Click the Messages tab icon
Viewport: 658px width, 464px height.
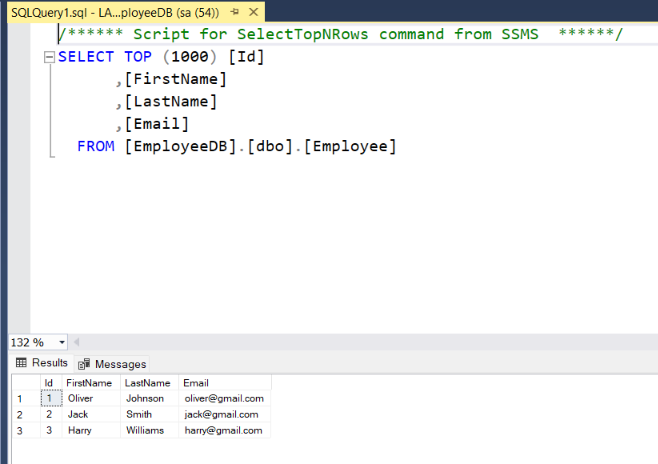[x=84, y=364]
